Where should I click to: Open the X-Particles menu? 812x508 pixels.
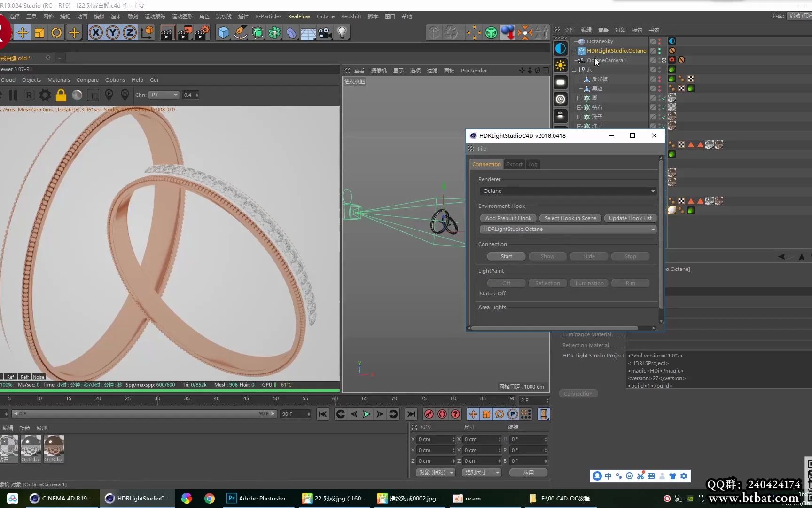(x=268, y=16)
